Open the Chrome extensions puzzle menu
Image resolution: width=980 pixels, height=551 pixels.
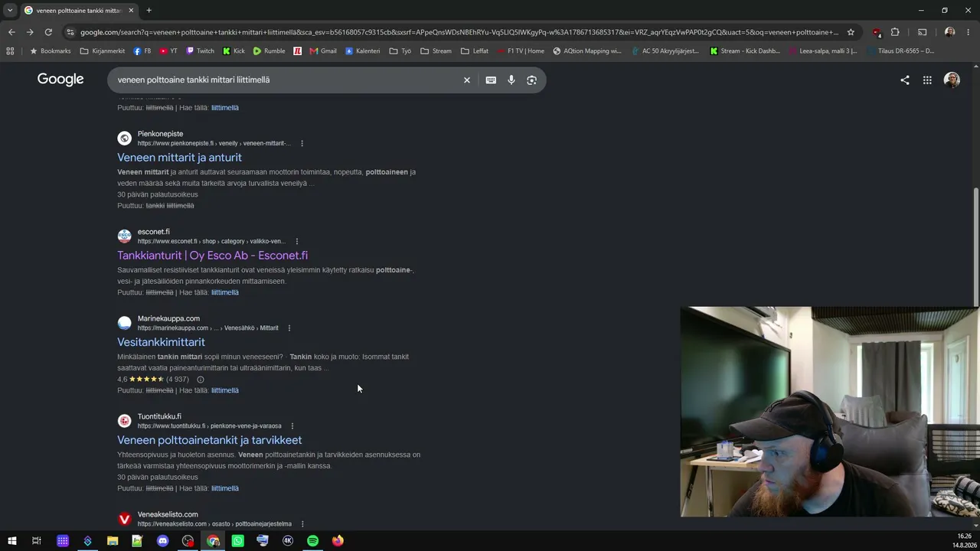point(895,32)
